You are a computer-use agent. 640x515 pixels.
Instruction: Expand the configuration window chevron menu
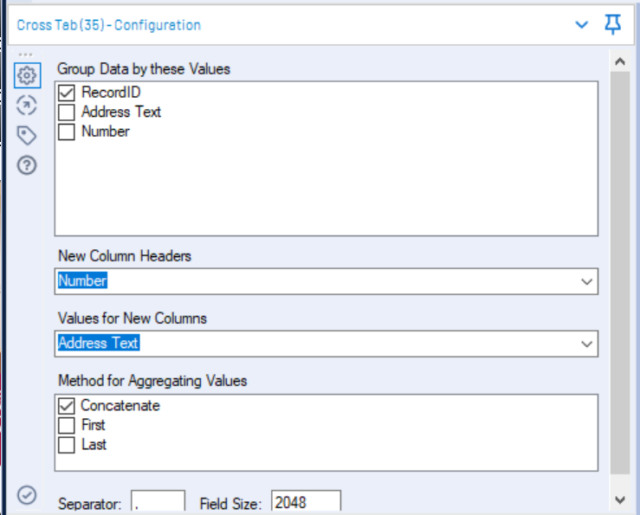pyautogui.click(x=582, y=25)
